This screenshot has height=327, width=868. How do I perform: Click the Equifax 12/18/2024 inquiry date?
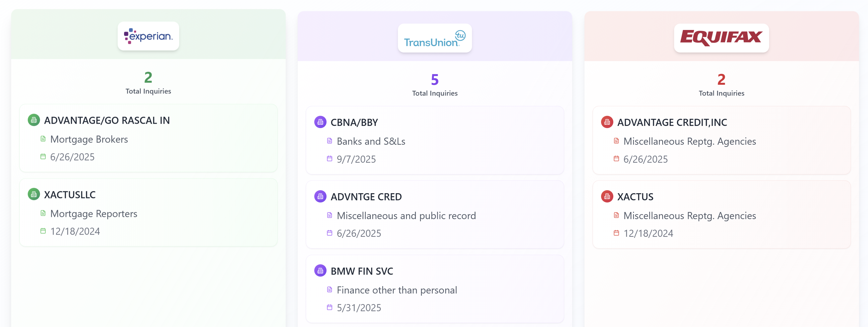(648, 233)
